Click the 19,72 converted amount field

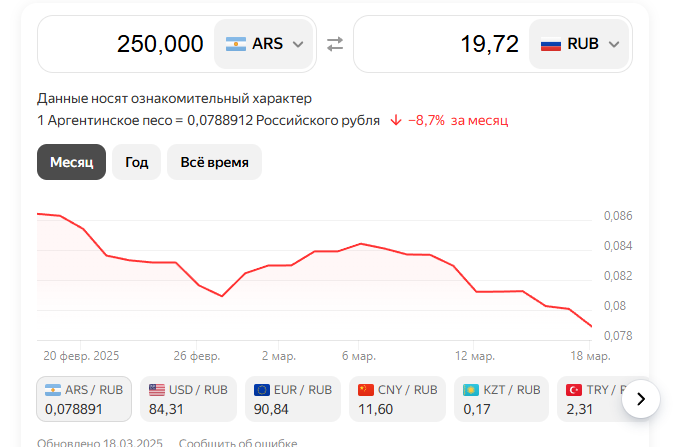tap(440, 44)
